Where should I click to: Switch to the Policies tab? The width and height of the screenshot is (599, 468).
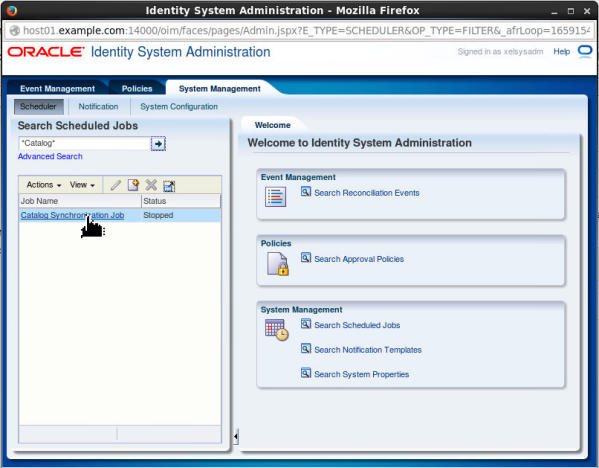point(137,89)
